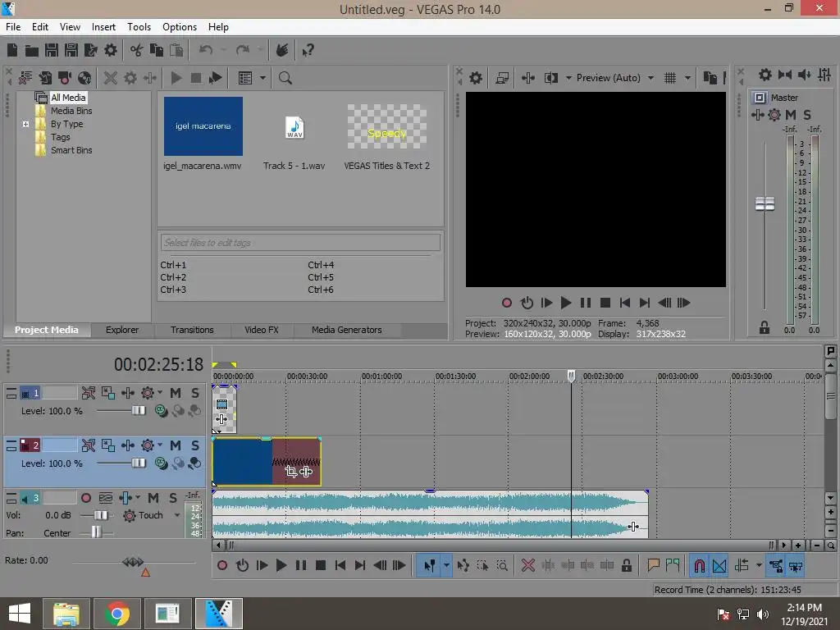This screenshot has width=840, height=630.
Task: Open the Insert menu
Action: pyautogui.click(x=103, y=27)
